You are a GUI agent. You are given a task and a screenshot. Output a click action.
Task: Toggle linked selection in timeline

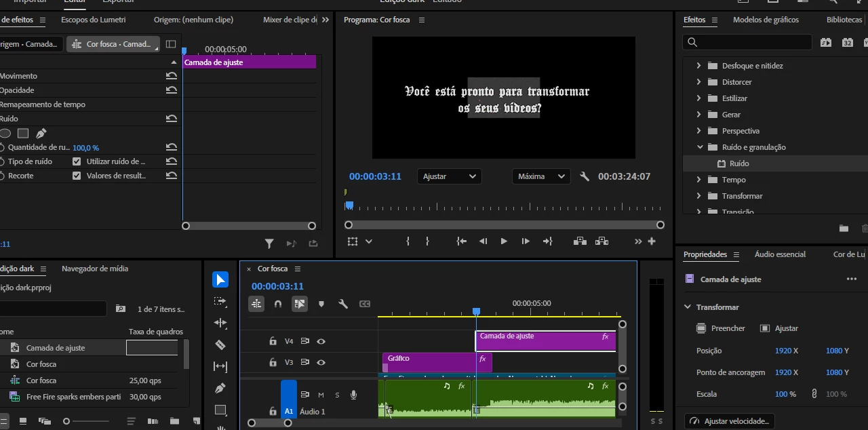click(300, 304)
